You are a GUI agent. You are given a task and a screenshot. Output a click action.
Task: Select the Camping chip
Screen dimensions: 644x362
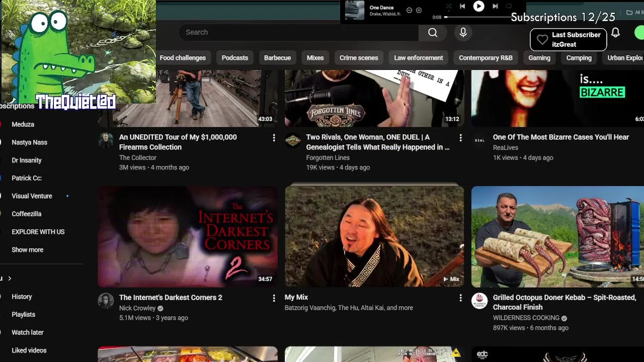[579, 58]
